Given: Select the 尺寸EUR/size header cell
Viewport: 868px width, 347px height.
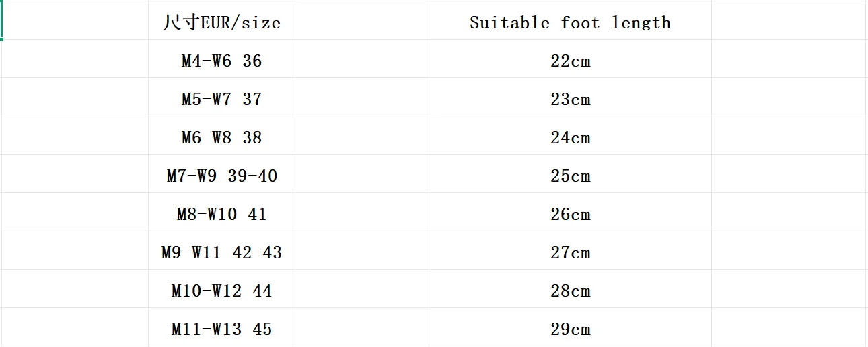Looking at the screenshot, I should [x=221, y=23].
